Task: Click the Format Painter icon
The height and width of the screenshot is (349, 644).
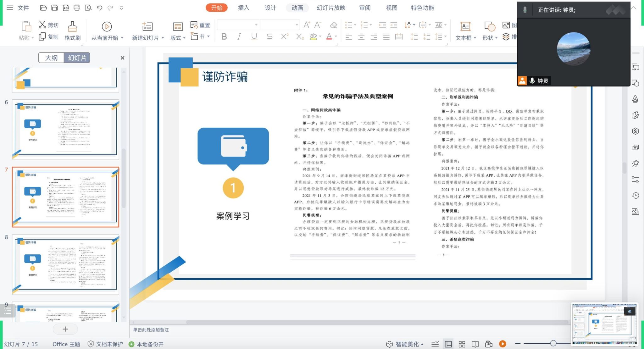Action: [x=72, y=27]
